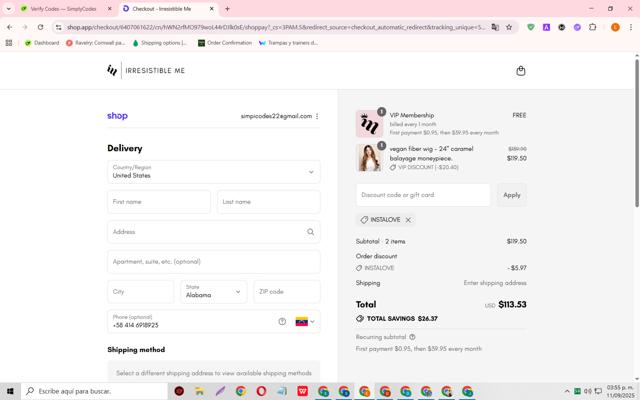Open File Explorer from the taskbar
The height and width of the screenshot is (400, 640).
coord(200,391)
